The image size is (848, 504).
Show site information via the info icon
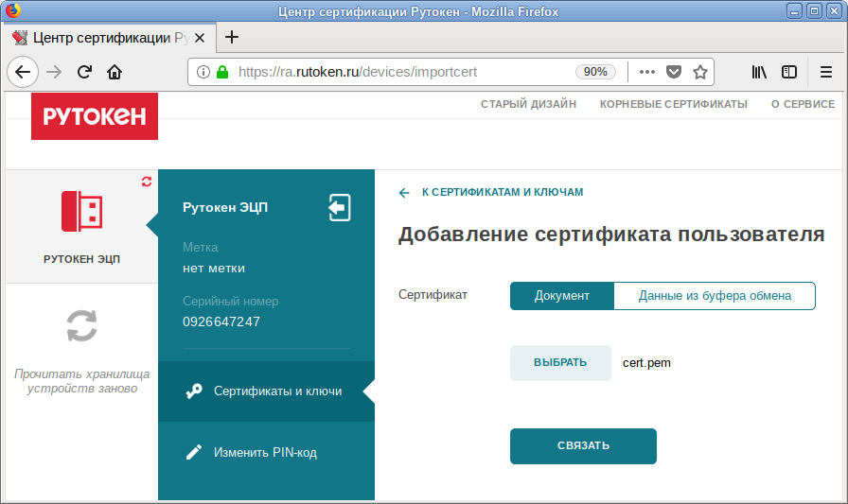[x=203, y=72]
